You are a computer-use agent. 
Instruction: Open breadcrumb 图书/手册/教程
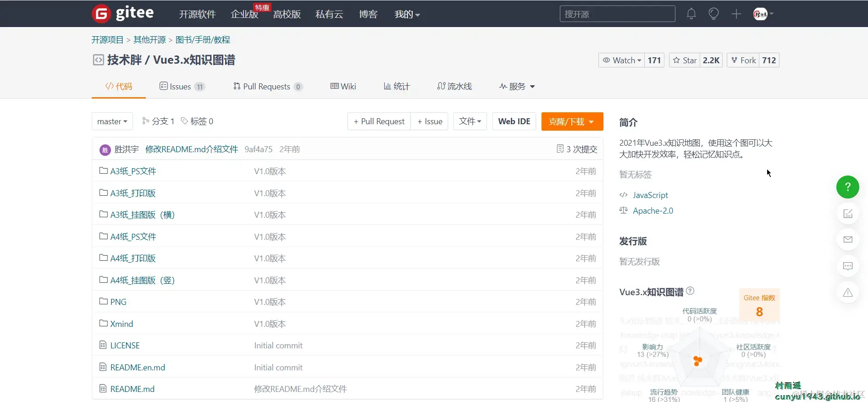203,40
